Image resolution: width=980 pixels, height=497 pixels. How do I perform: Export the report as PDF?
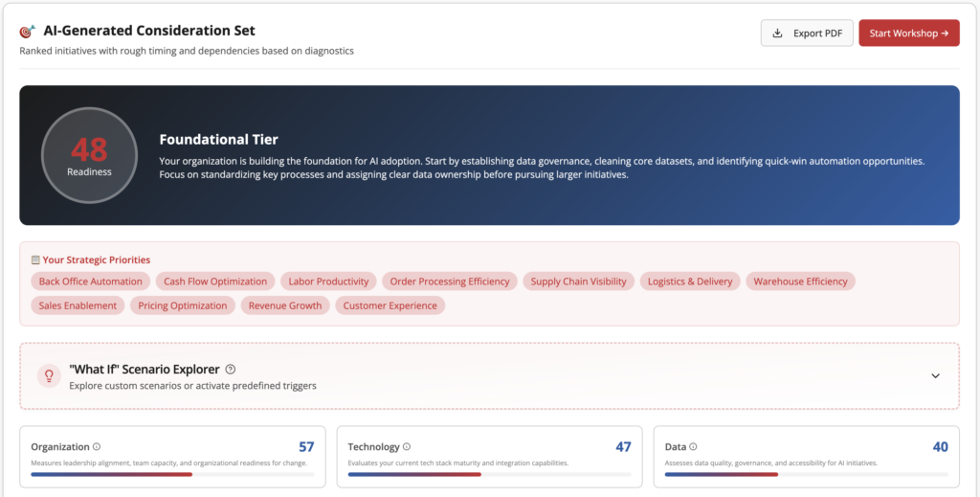(806, 33)
